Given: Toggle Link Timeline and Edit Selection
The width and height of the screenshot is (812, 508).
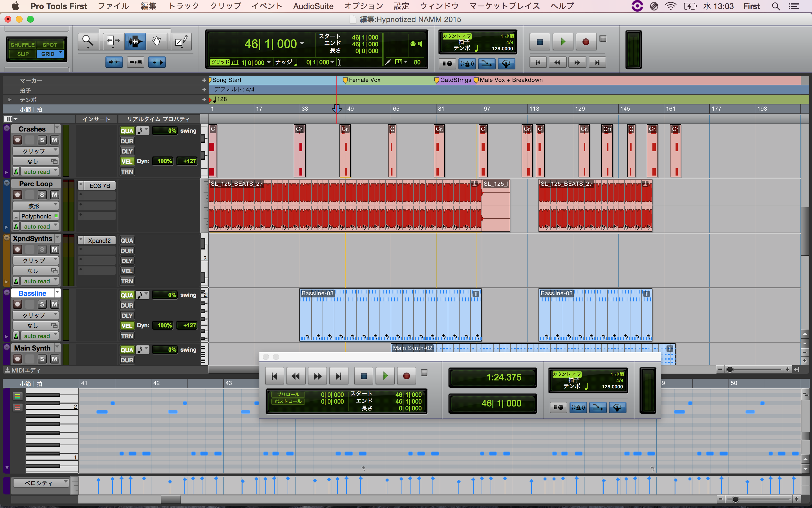Looking at the screenshot, I should 136,62.
